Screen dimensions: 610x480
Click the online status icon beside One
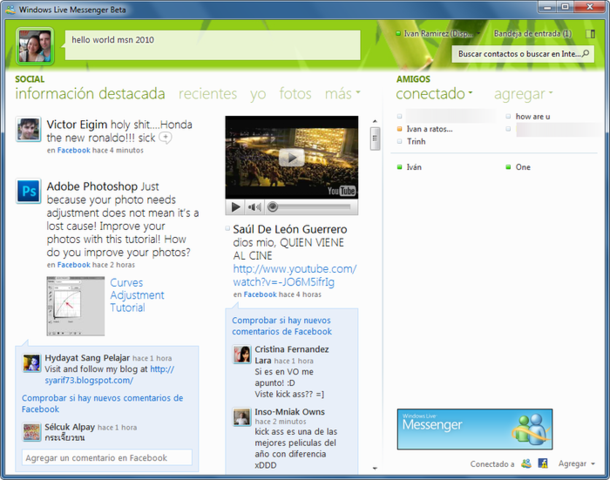pyautogui.click(x=508, y=167)
